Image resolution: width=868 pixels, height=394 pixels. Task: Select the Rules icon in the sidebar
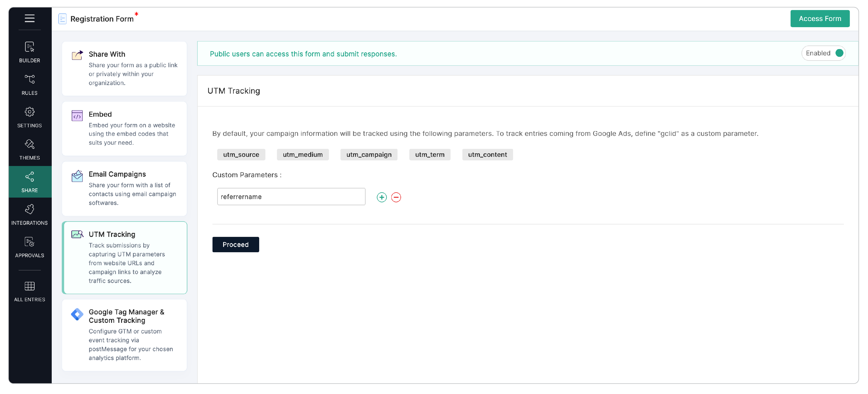tap(29, 84)
